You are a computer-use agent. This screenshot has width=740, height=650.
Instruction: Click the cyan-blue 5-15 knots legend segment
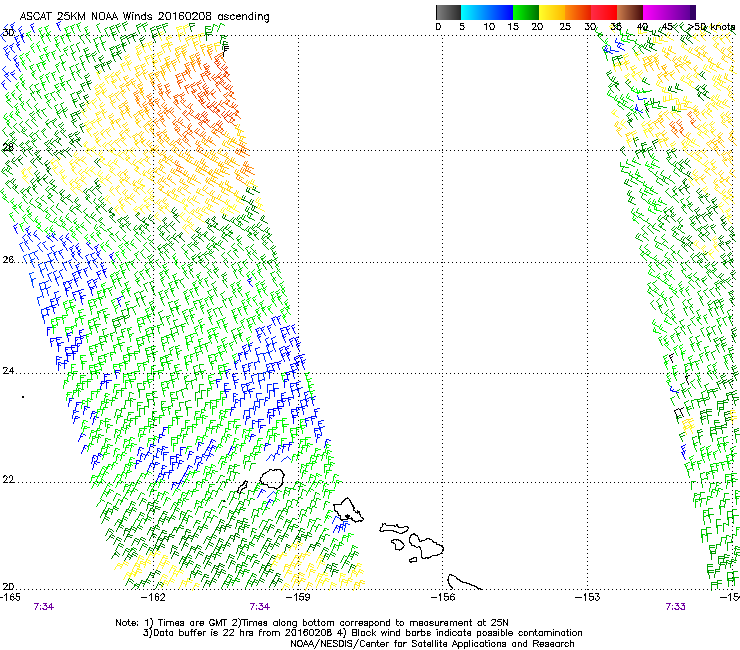pos(487,13)
